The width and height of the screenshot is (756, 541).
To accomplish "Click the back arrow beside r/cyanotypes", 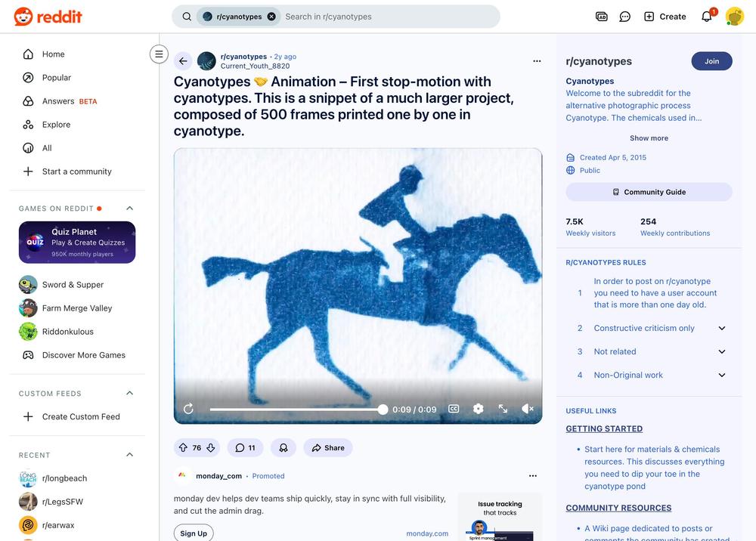I will (183, 61).
